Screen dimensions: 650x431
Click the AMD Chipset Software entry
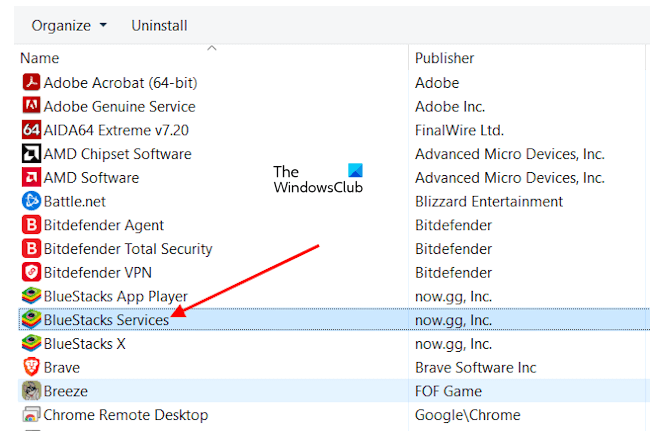pyautogui.click(x=118, y=154)
